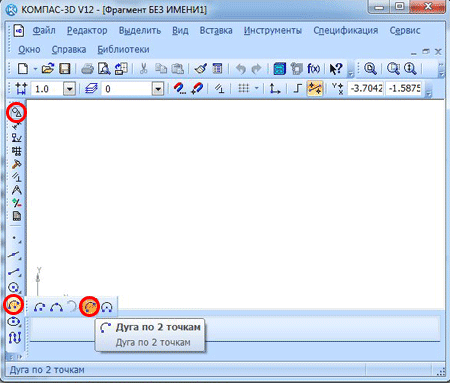Click the Save floppy disk icon
450x383 pixels.
(x=65, y=69)
